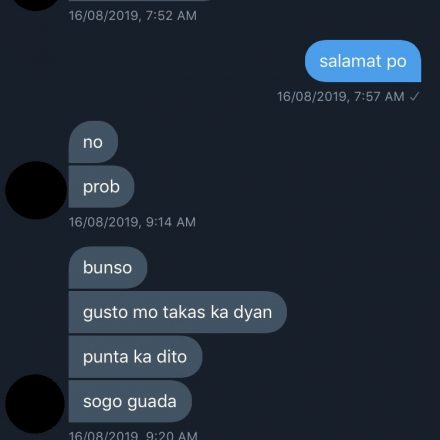Image resolution: width=440 pixels, height=440 pixels.
Task: Tap the word 'dito' in 'punta ka dito'
Action: (x=172, y=357)
